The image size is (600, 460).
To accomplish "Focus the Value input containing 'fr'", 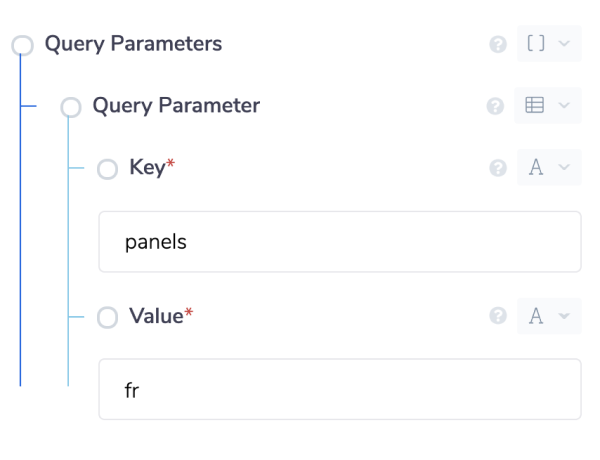I will point(339,389).
